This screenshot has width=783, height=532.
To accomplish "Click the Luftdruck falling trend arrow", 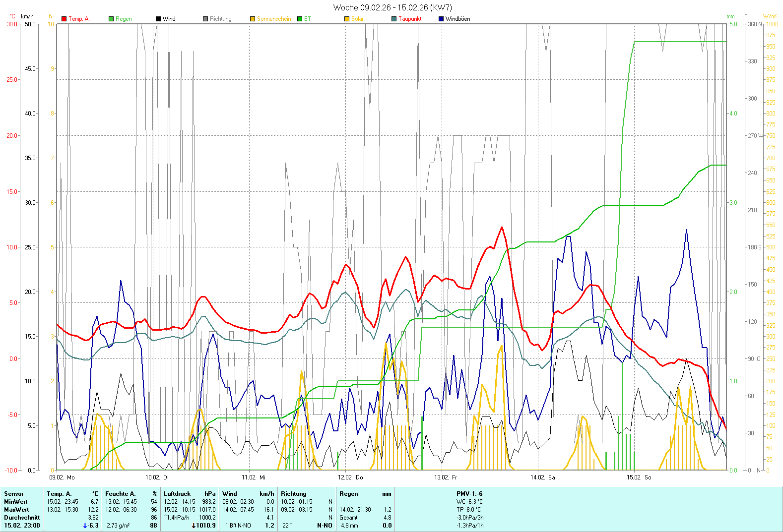I will (194, 526).
